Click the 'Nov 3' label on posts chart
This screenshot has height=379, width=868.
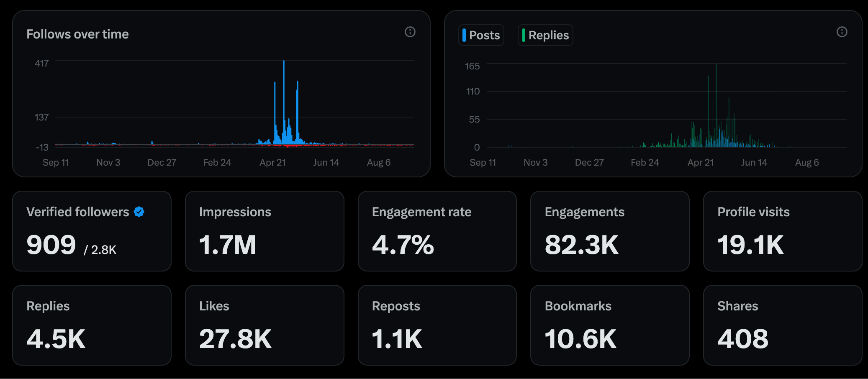[536, 163]
